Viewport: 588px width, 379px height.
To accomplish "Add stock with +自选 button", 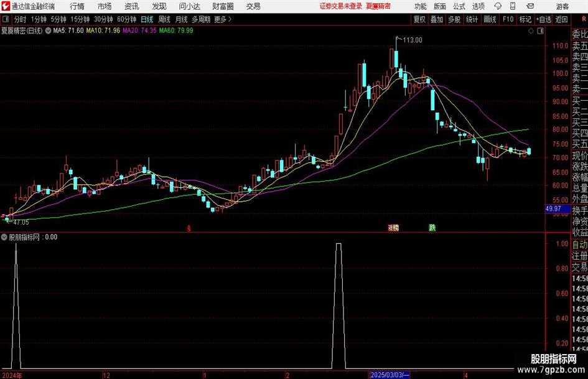I will 543,19.
